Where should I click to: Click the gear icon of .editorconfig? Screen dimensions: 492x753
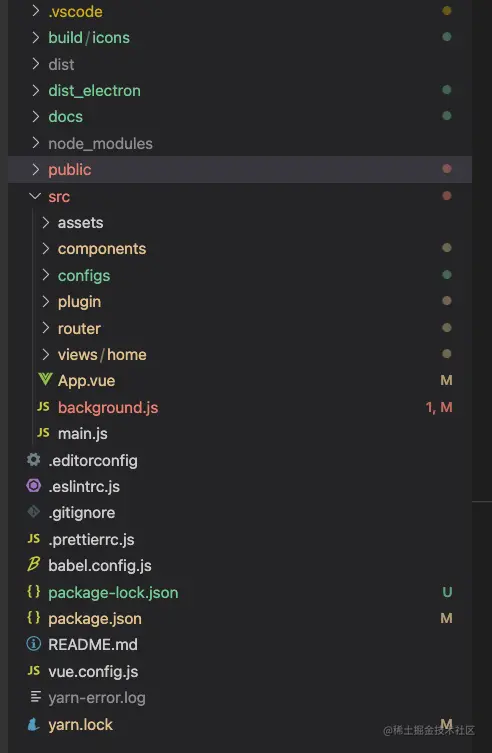pos(34,460)
